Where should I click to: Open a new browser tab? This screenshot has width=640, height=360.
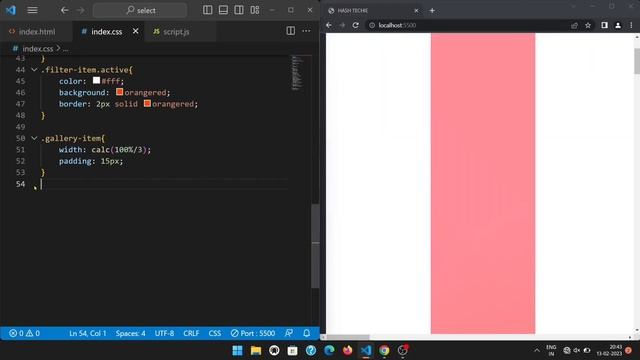(x=432, y=11)
